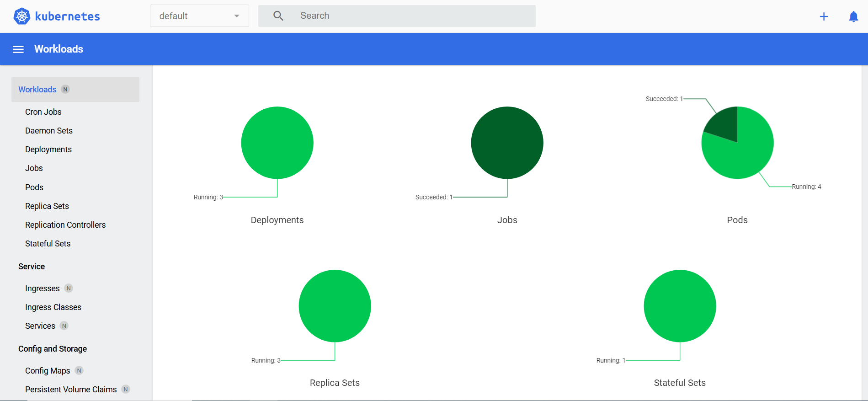
Task: Click 'Succeeded: 1' label under Jobs
Action: (x=434, y=197)
